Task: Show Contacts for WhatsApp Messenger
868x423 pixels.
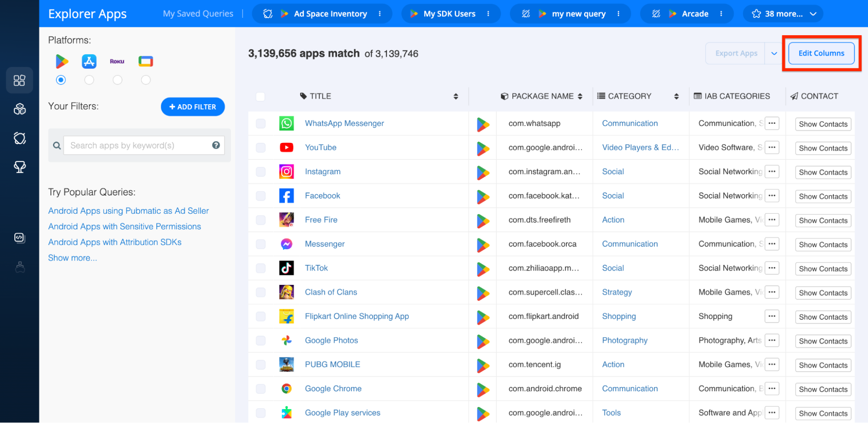Action: click(x=823, y=124)
